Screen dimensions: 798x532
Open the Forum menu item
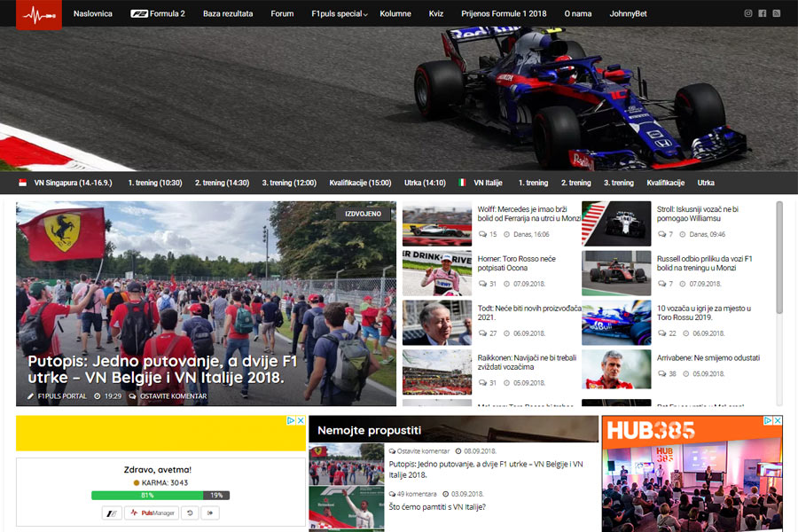(x=282, y=14)
